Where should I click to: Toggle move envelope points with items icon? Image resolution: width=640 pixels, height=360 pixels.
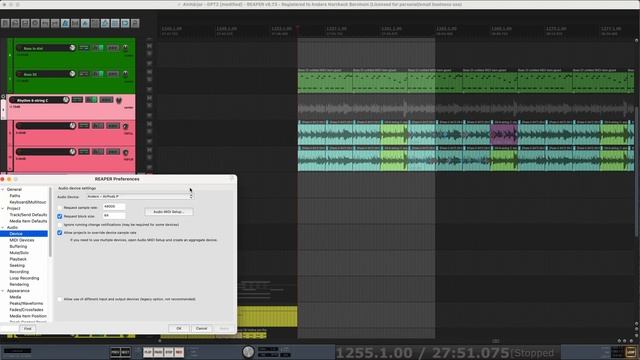105,23
